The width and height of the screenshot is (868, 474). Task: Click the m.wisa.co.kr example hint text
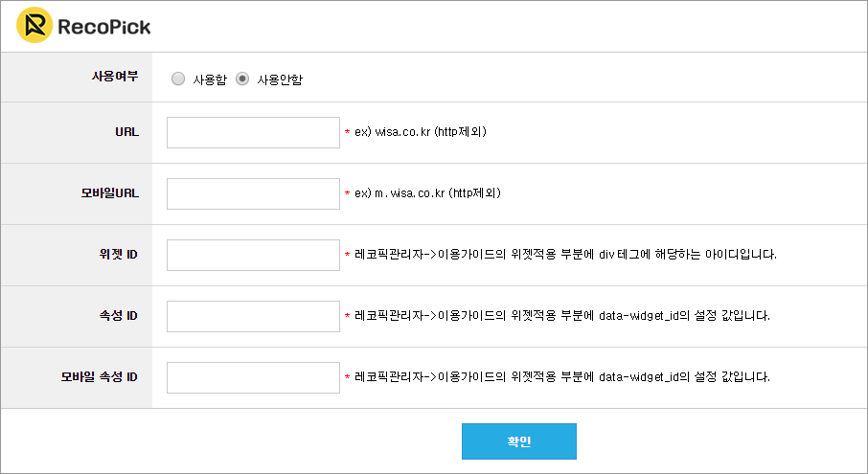[427, 193]
